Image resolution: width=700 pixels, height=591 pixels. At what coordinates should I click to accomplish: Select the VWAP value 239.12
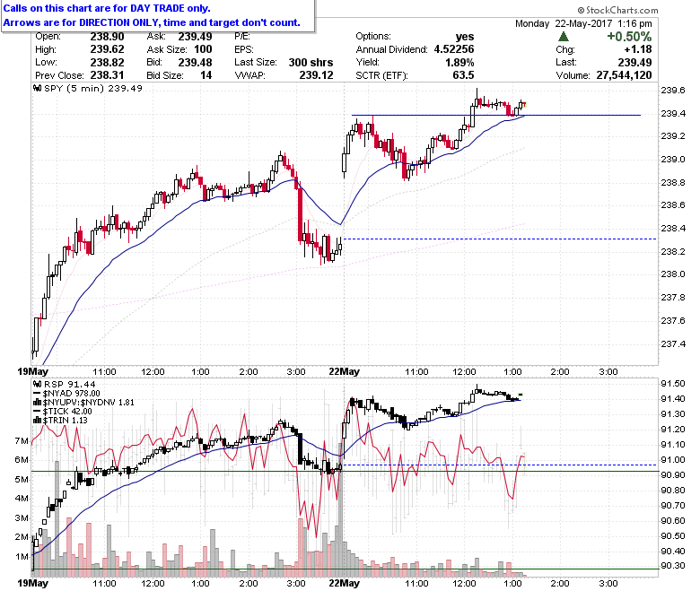coord(316,75)
